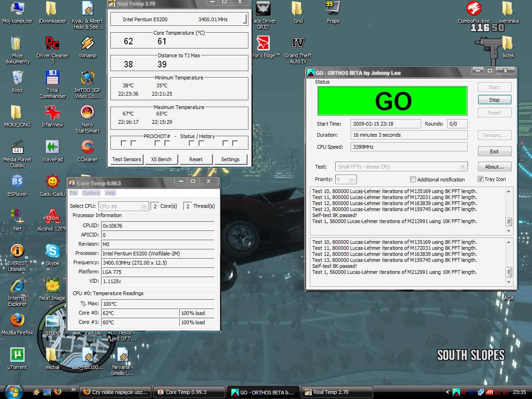Enable the Additional notification checkbox
532x399 pixels.
pyautogui.click(x=413, y=180)
